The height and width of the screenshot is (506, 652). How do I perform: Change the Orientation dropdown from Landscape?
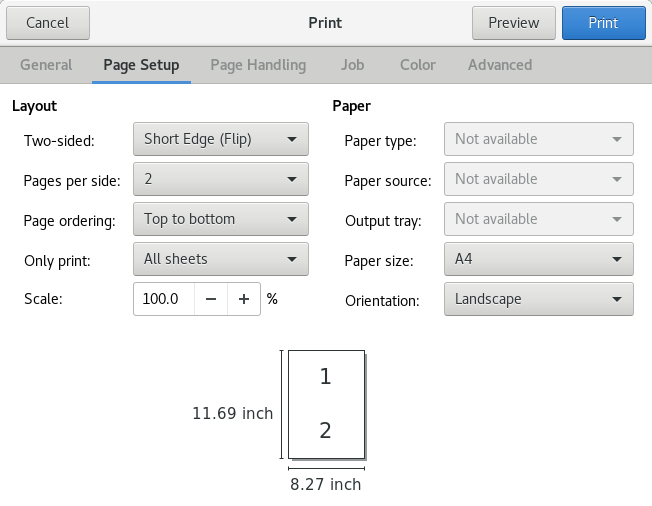pos(538,299)
